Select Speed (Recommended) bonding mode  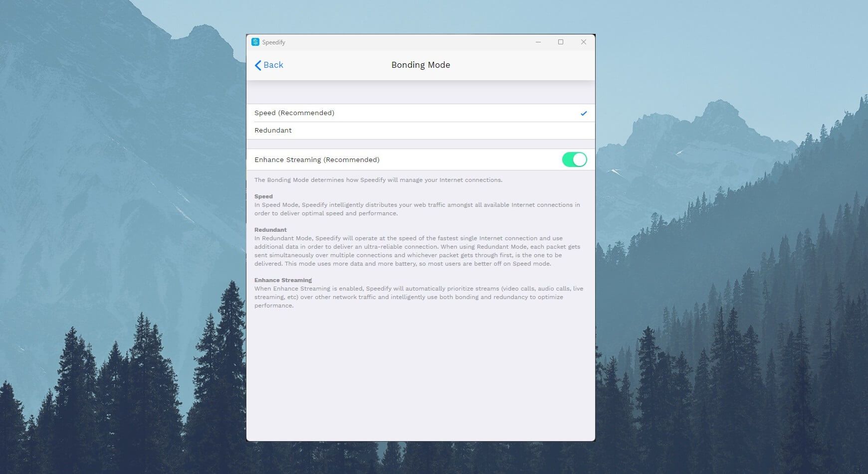coord(421,113)
